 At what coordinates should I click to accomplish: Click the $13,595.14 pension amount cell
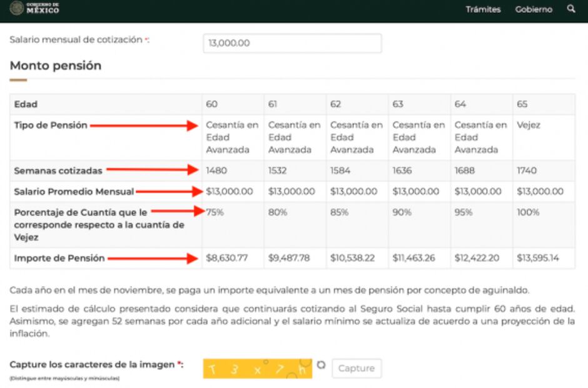tap(538, 258)
